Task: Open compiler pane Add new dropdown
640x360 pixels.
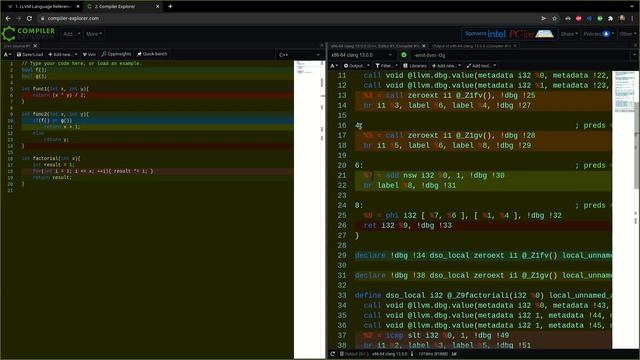Action: pos(446,66)
